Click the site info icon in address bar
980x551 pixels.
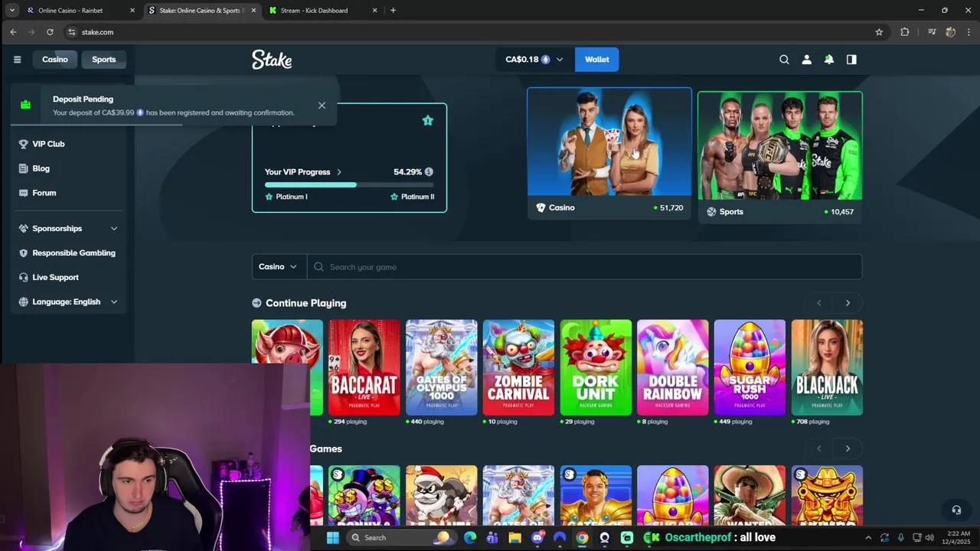72,32
